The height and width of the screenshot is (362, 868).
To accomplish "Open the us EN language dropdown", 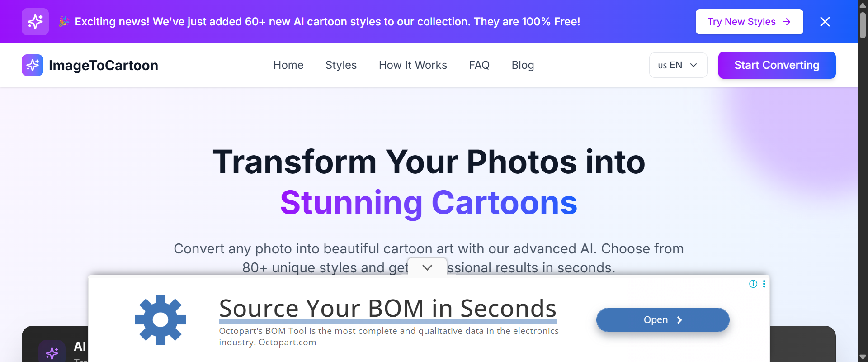I will pos(678,65).
